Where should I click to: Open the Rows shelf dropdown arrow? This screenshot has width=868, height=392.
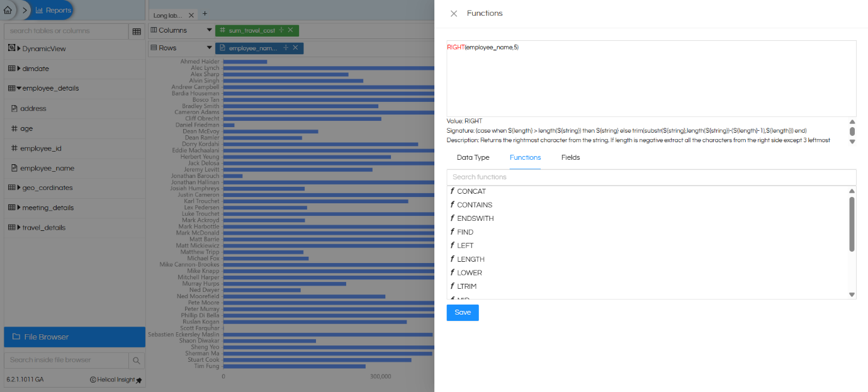coord(210,48)
